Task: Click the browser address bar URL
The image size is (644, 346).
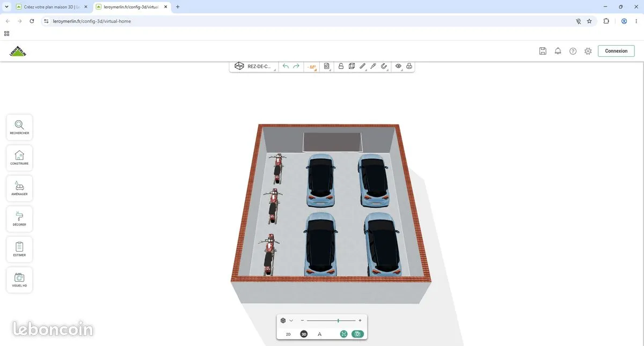Action: click(x=92, y=21)
